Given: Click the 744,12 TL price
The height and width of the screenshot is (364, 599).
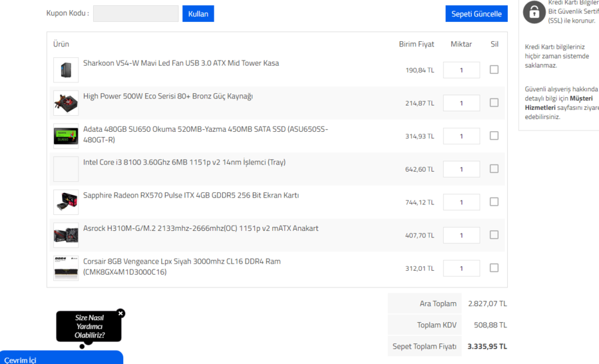Looking at the screenshot, I should pyautogui.click(x=419, y=202).
